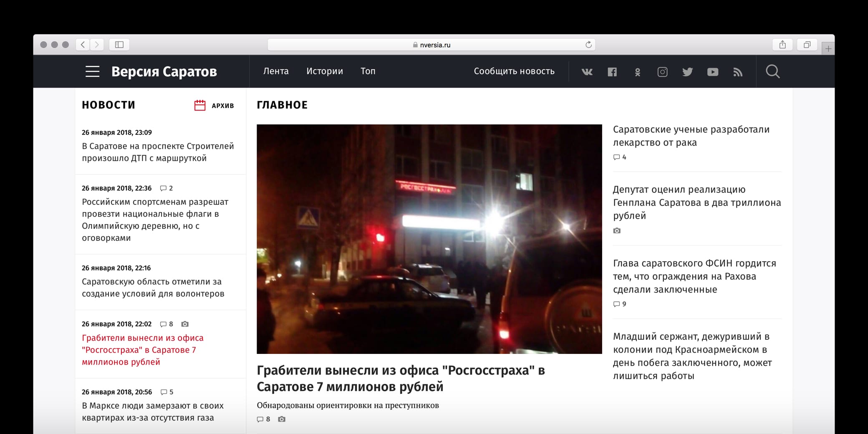Toggle the Safari sidebar button
Image resolution: width=868 pixels, height=434 pixels.
[x=119, y=45]
